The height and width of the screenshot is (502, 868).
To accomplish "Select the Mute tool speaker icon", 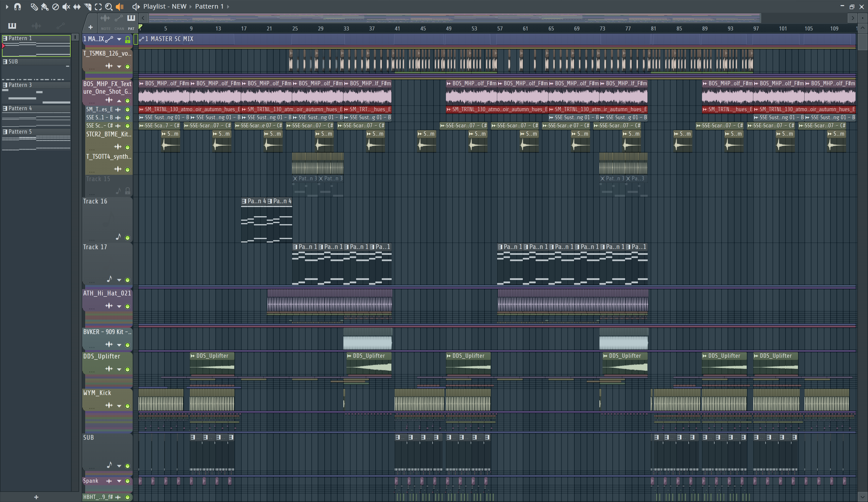I will coord(66,7).
